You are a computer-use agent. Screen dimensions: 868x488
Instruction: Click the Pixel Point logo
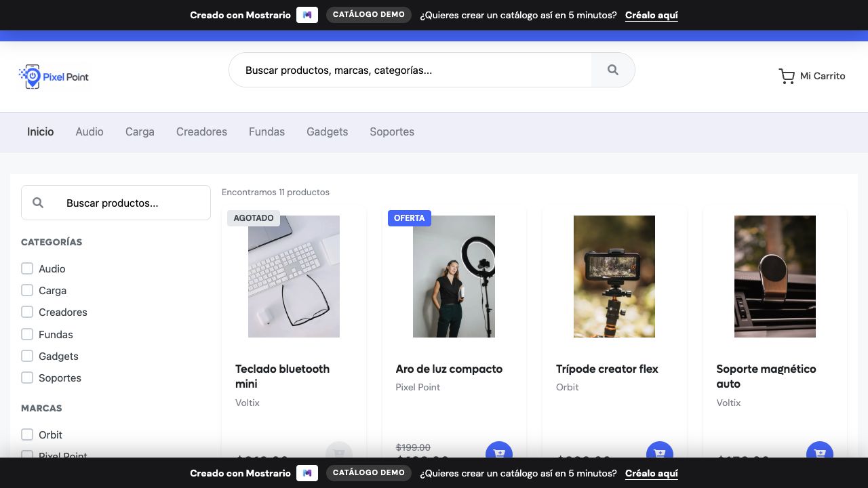click(x=54, y=77)
